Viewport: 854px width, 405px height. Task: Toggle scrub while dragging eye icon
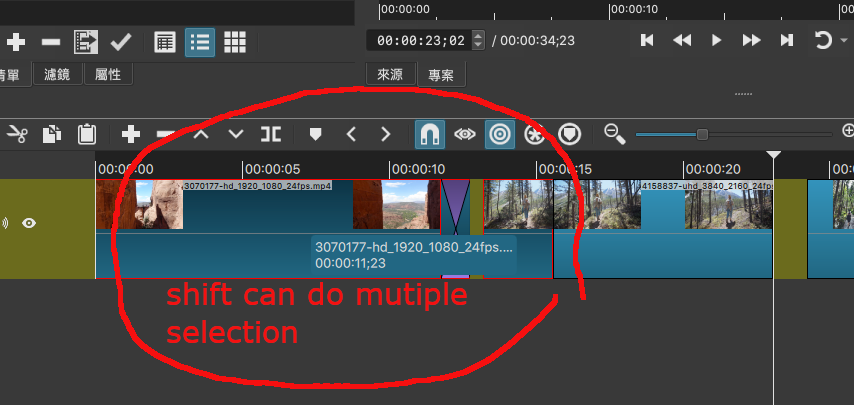[464, 134]
